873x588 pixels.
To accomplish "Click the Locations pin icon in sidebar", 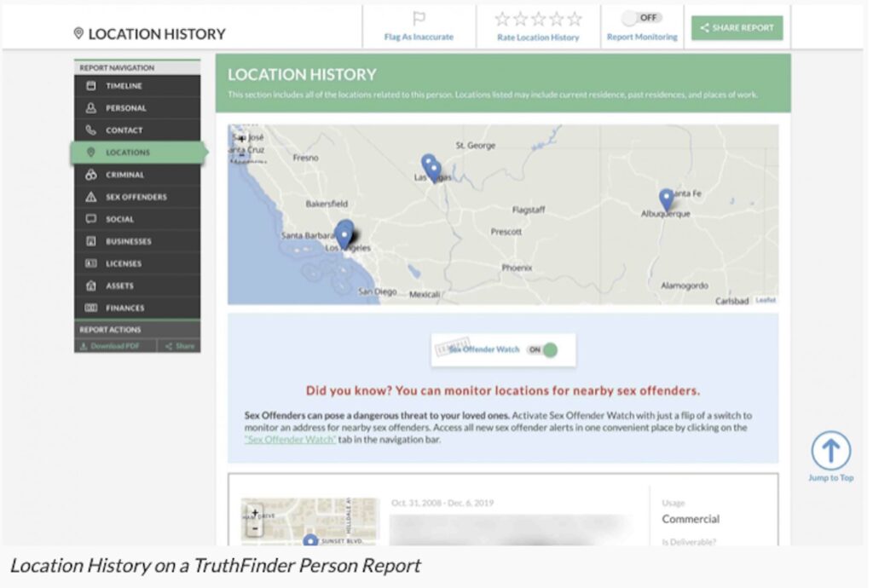I will (91, 153).
